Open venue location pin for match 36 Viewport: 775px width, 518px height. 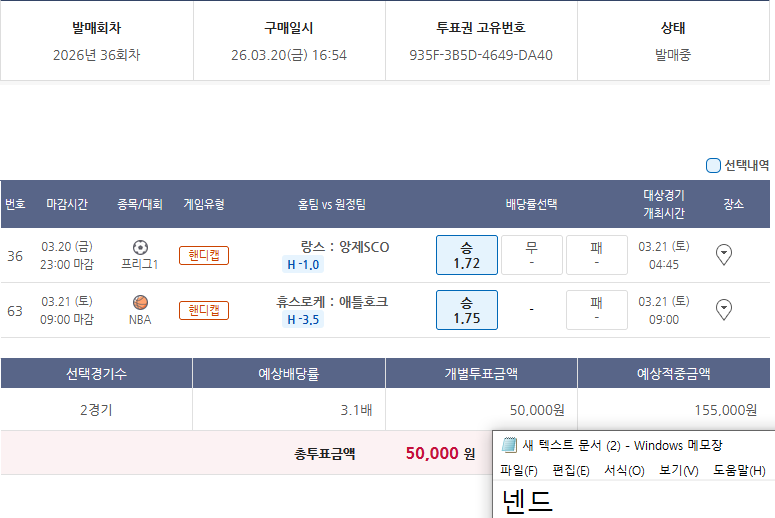[725, 255]
